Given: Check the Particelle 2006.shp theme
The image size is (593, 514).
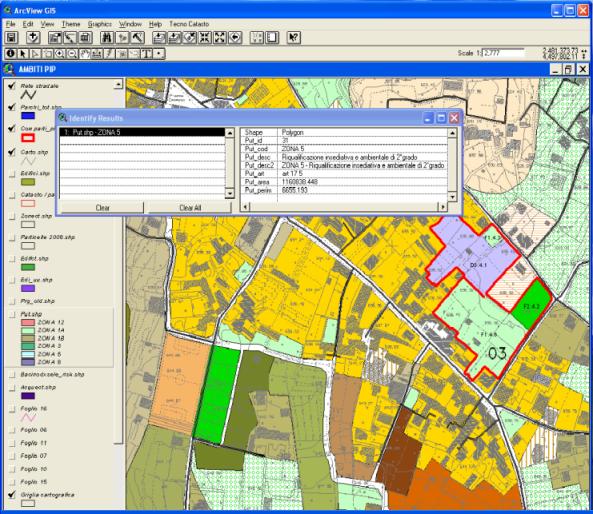Looking at the screenshot, I should (x=12, y=237).
